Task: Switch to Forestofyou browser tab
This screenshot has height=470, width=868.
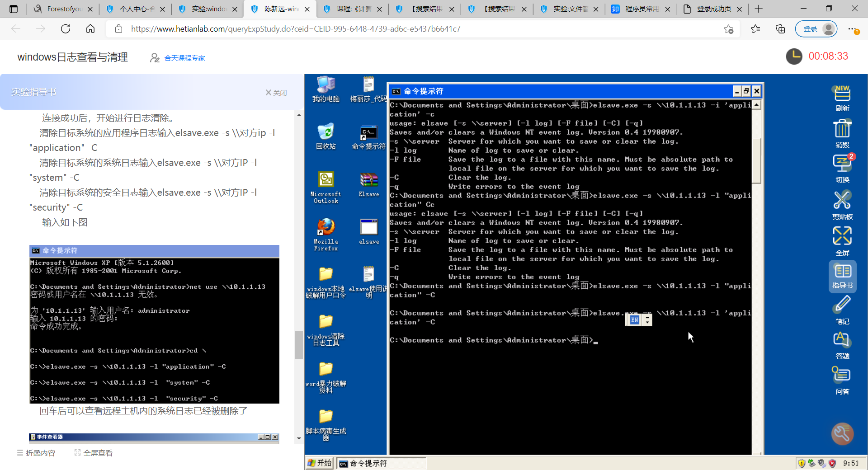Action: [x=62, y=9]
